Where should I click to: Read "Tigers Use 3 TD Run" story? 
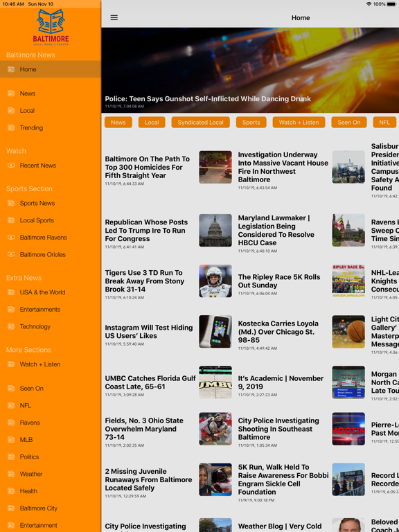145,281
